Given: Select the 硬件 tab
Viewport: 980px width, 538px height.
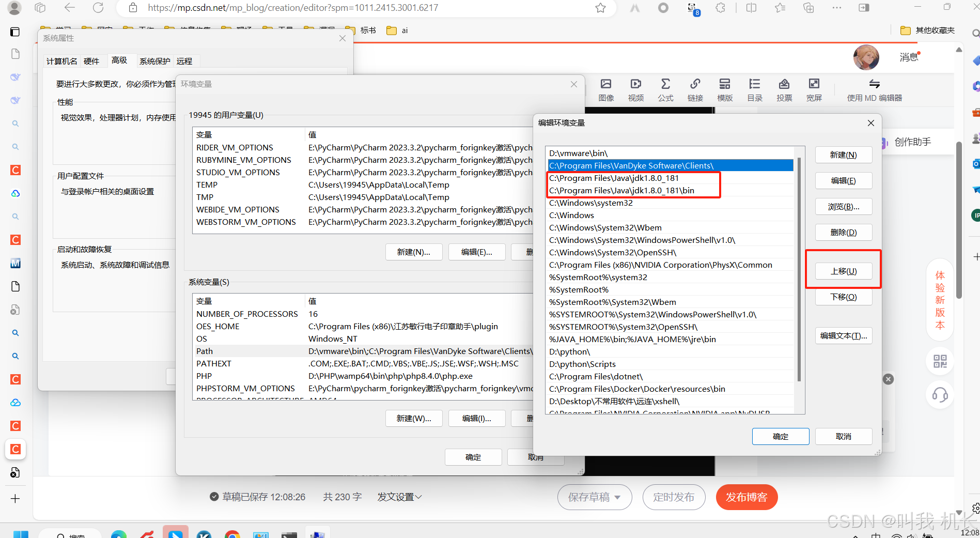Looking at the screenshot, I should [x=91, y=60].
